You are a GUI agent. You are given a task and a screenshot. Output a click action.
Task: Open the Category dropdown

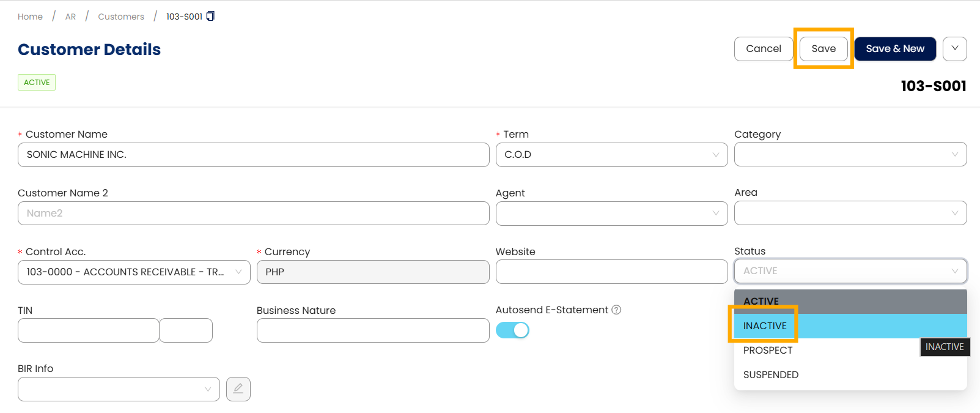pos(850,154)
